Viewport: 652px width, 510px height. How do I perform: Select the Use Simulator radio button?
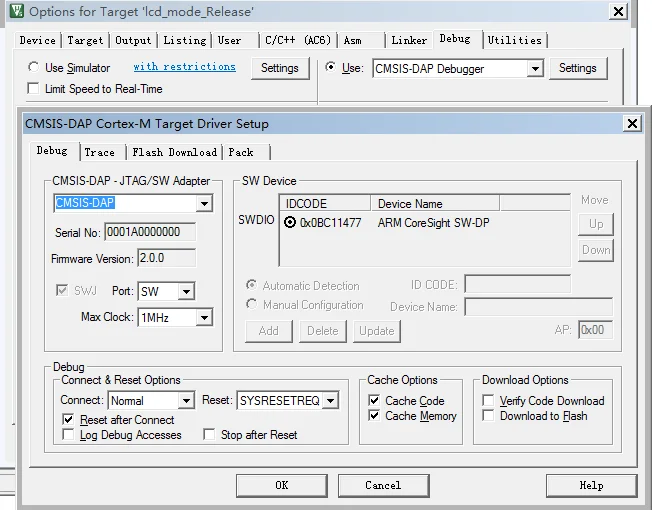[33, 67]
